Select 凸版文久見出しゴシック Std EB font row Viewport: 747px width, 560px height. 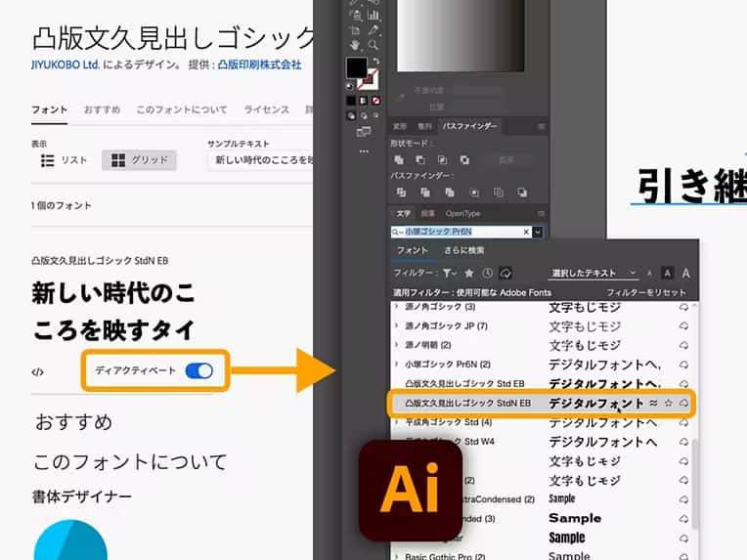[542, 384]
